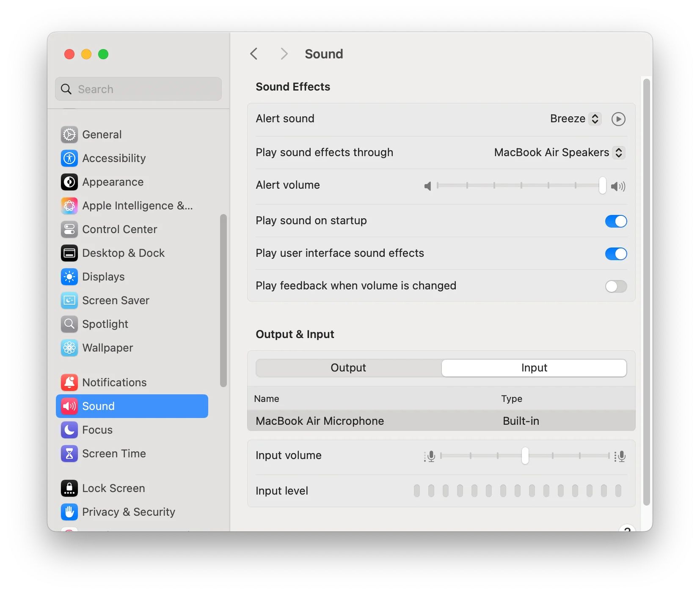Open Privacy & Security settings
700x594 pixels.
128,512
